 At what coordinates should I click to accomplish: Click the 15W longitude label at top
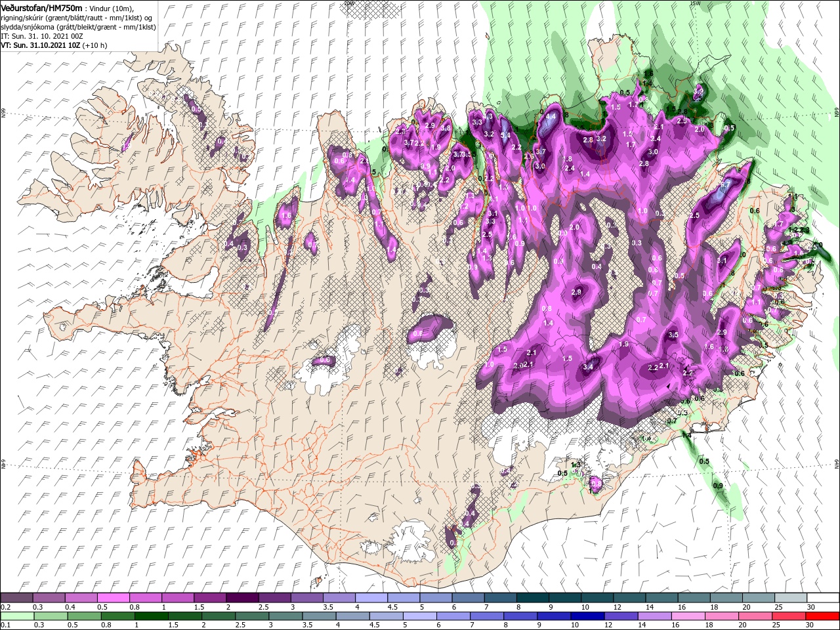pos(695,3)
